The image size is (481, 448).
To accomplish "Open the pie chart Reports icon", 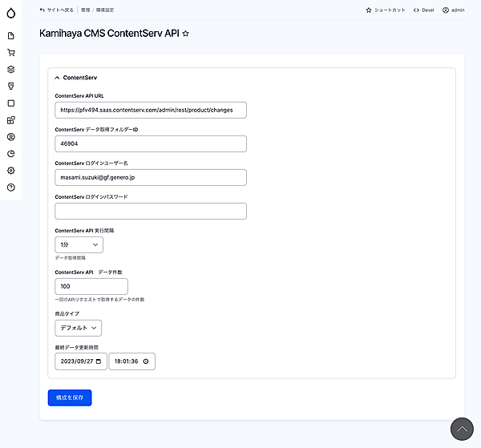I will pyautogui.click(x=10, y=153).
